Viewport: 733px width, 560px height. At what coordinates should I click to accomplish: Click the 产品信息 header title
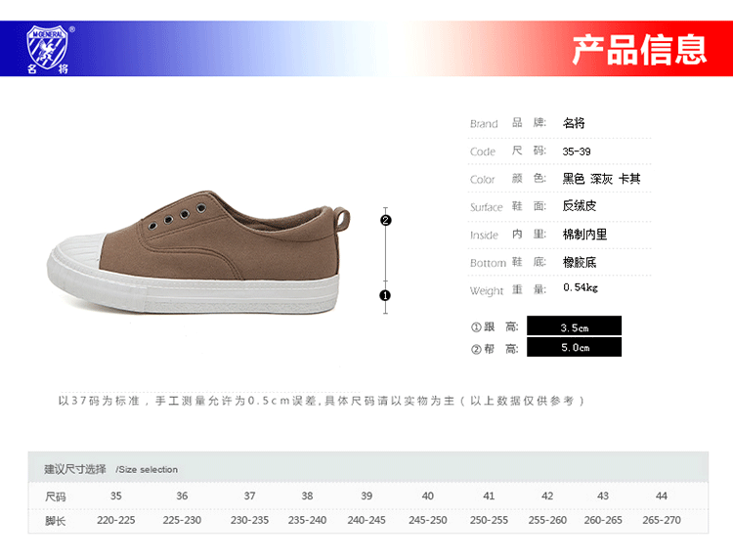pyautogui.click(x=639, y=50)
